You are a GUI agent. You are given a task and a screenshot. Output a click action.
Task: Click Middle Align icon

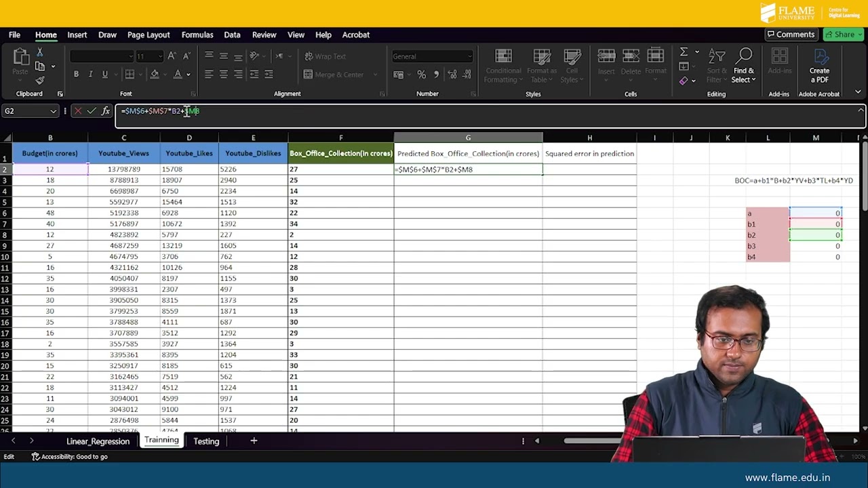[x=224, y=56]
